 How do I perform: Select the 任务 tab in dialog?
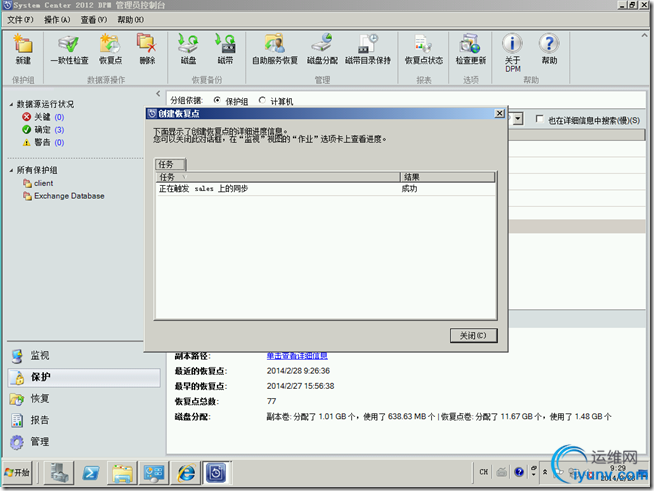[170, 164]
